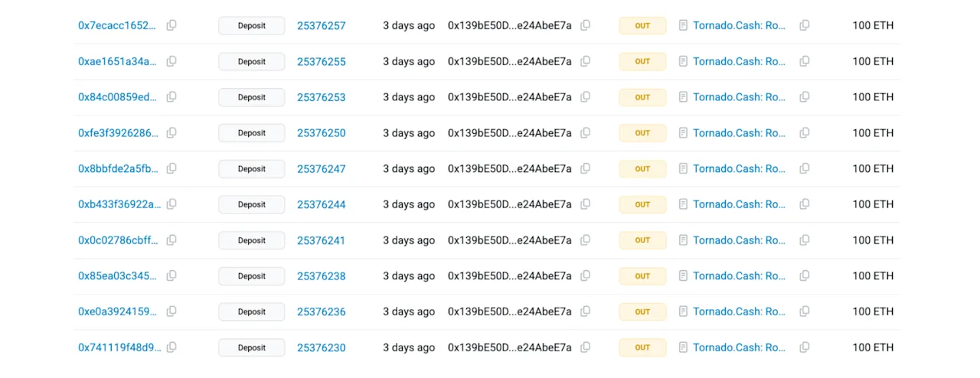Click contract icon in block 25376241 row
980x378 pixels.
pyautogui.click(x=683, y=240)
